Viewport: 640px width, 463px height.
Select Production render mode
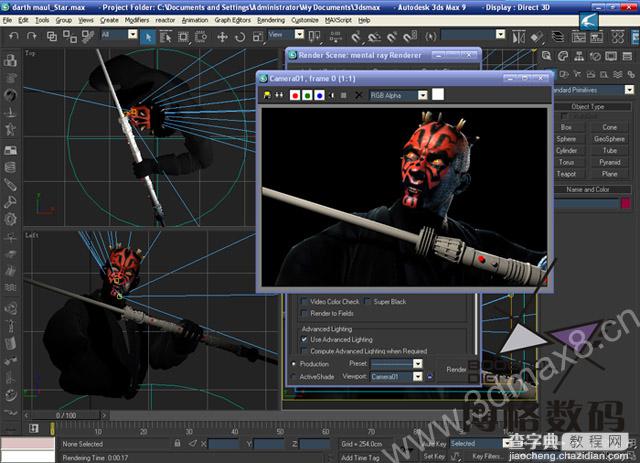point(293,363)
